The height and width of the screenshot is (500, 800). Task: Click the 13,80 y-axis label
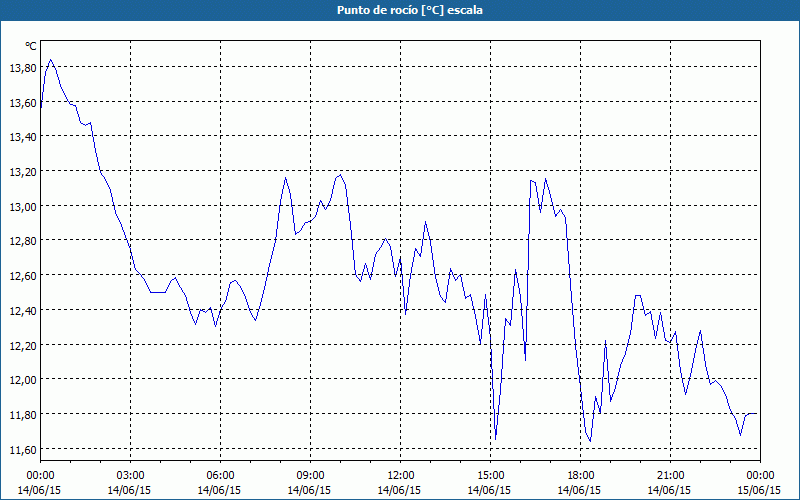click(x=23, y=68)
